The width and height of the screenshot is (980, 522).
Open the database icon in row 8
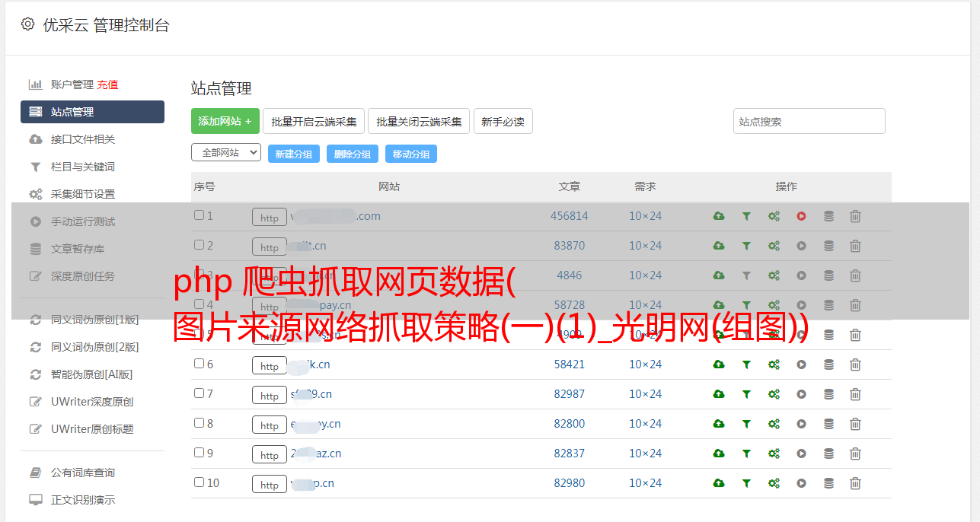point(828,424)
